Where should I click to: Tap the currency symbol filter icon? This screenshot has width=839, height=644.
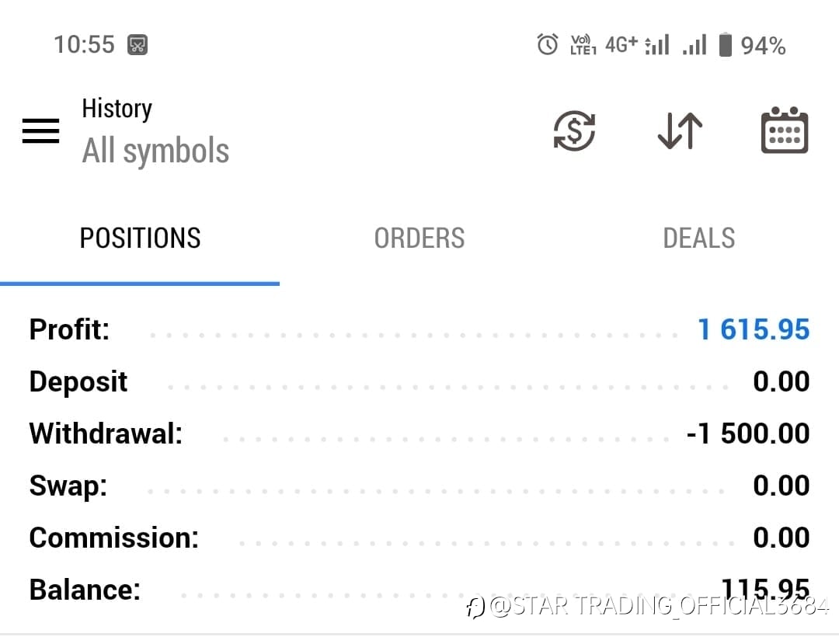pos(574,131)
